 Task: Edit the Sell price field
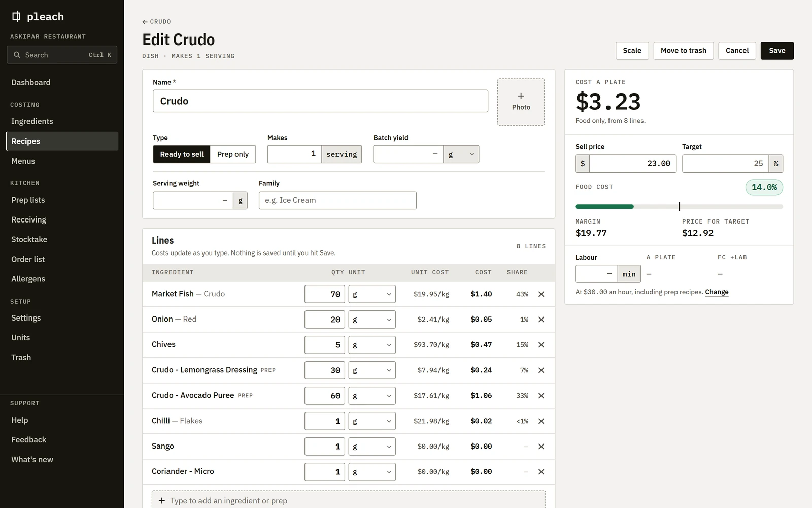(x=633, y=164)
